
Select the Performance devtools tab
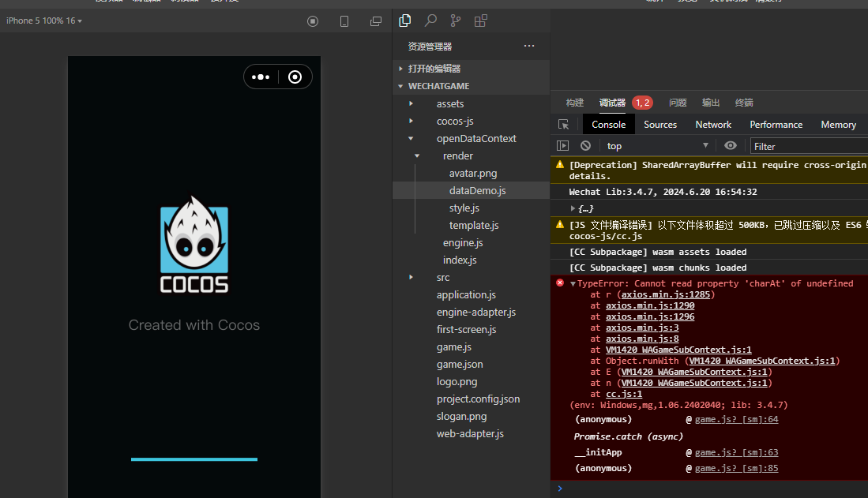(x=776, y=125)
